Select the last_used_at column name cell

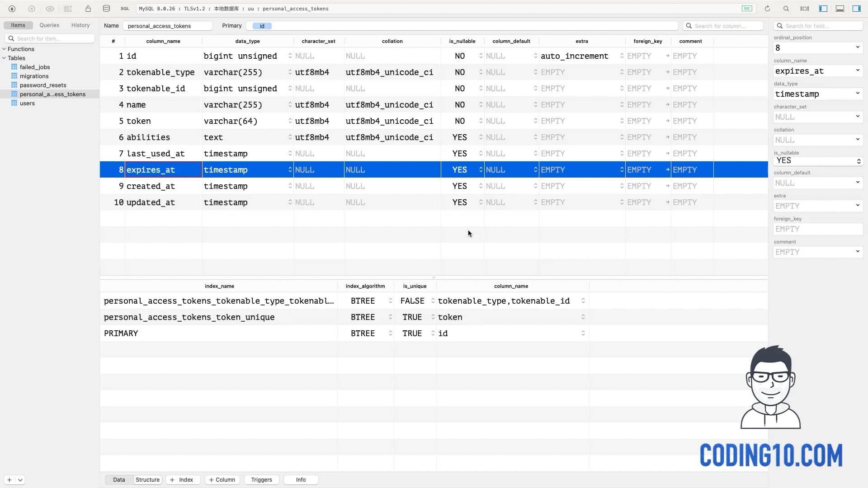click(163, 153)
